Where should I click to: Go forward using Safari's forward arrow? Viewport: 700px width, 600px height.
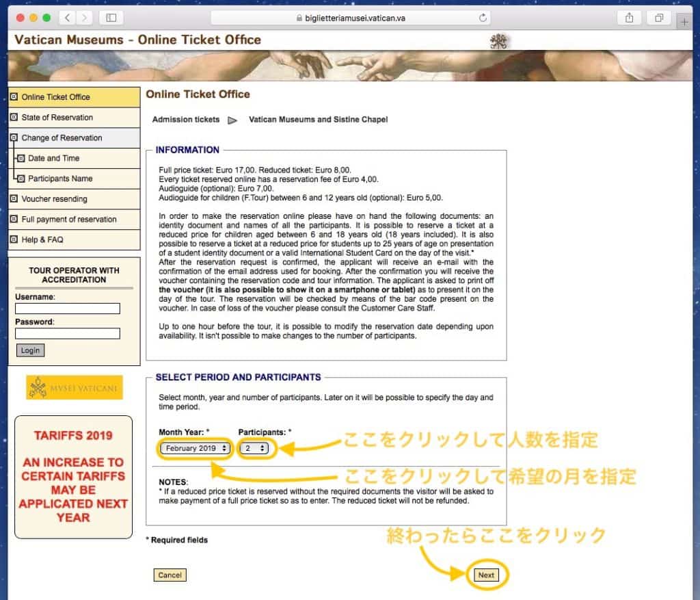pyautogui.click(x=83, y=18)
